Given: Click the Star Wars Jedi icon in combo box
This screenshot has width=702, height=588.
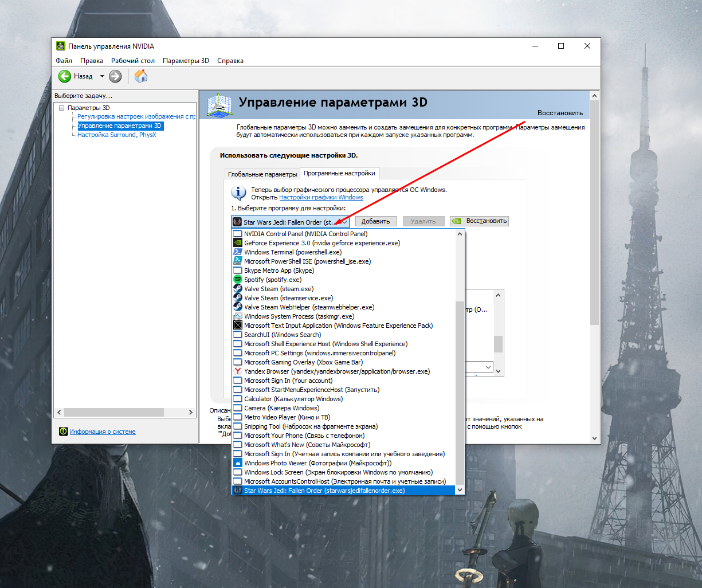Looking at the screenshot, I should pyautogui.click(x=237, y=222).
